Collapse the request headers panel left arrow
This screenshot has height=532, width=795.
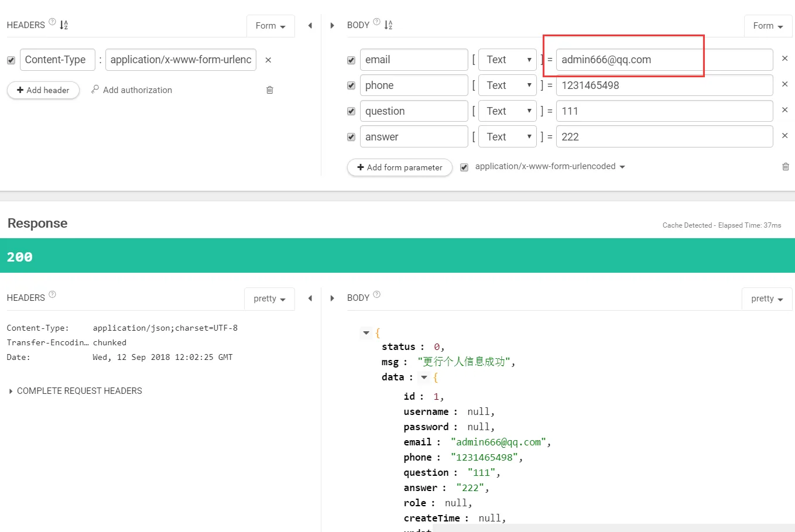point(310,26)
